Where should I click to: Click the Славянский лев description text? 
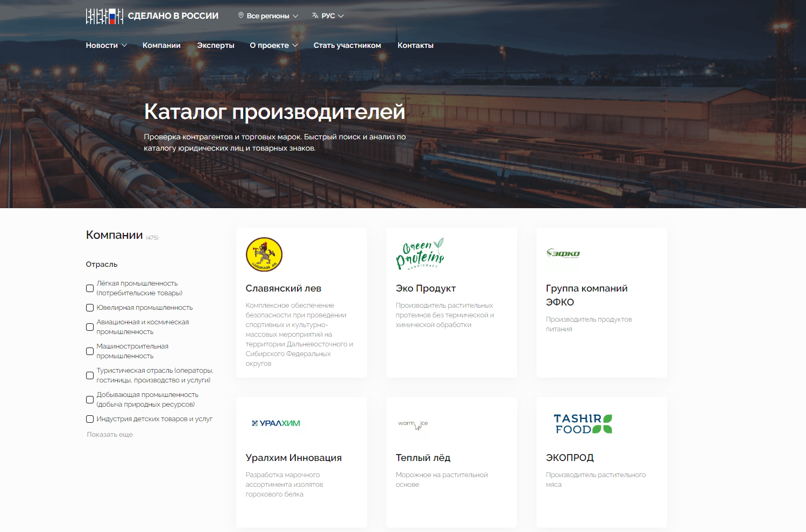pyautogui.click(x=300, y=335)
